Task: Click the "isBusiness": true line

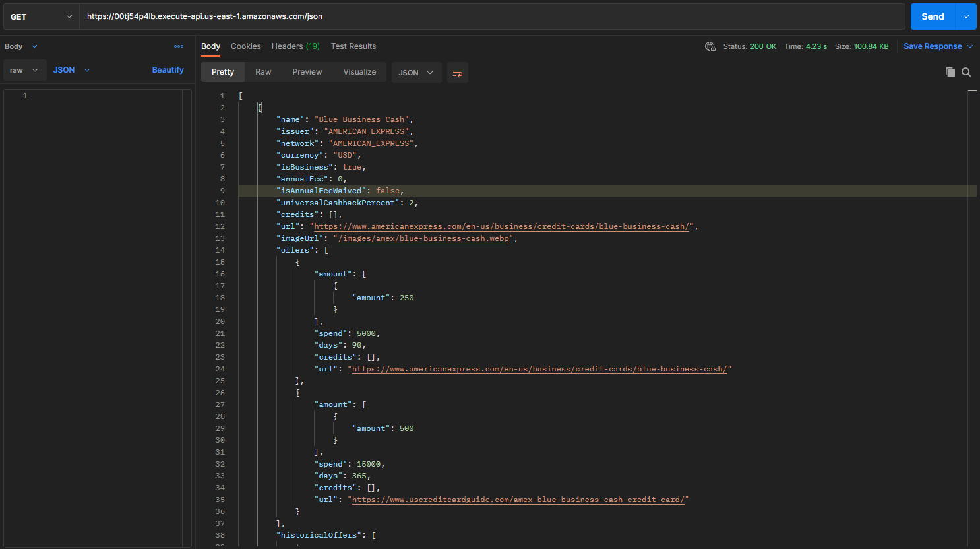Action: point(321,167)
